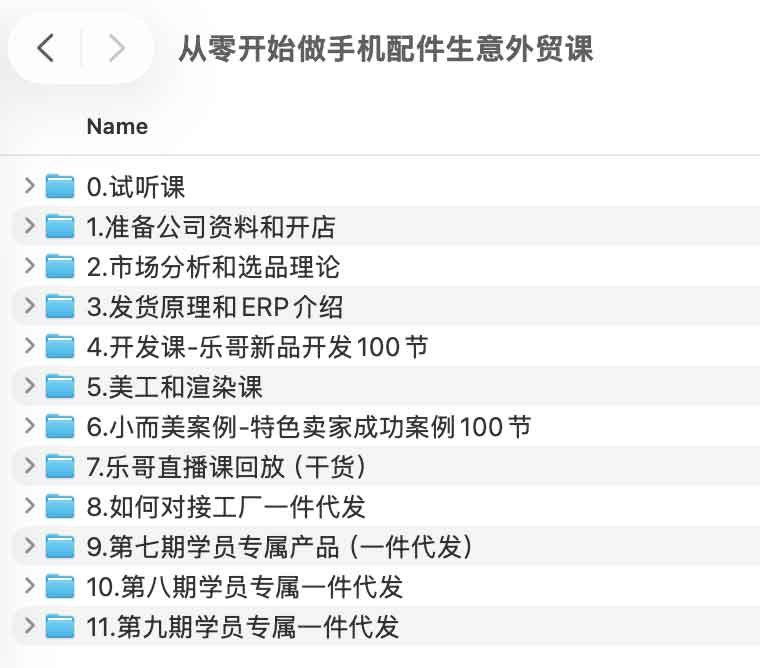The height and width of the screenshot is (668, 760).
Task: Click the folder icon for 3.发货原理和ERP介绍
Action: click(x=61, y=307)
